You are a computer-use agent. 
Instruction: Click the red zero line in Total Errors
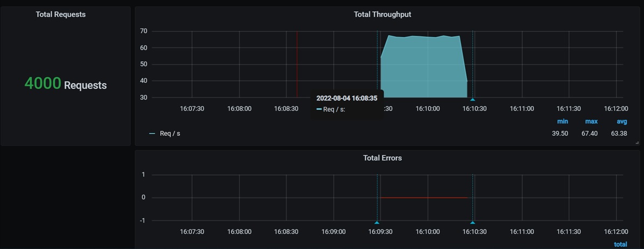[423, 198]
